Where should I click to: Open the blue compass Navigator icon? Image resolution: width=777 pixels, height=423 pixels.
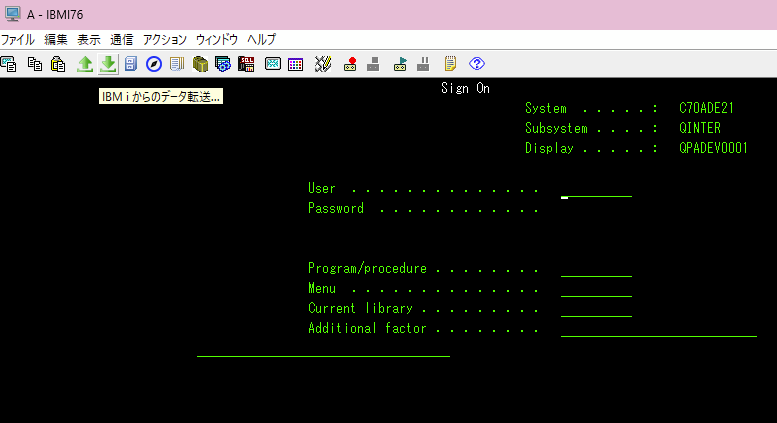tap(154, 64)
